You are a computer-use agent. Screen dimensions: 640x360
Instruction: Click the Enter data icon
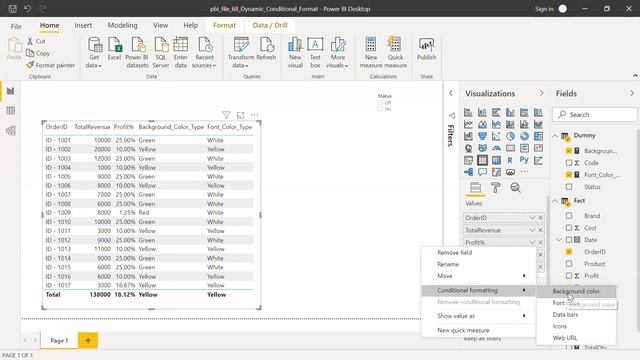[180, 52]
